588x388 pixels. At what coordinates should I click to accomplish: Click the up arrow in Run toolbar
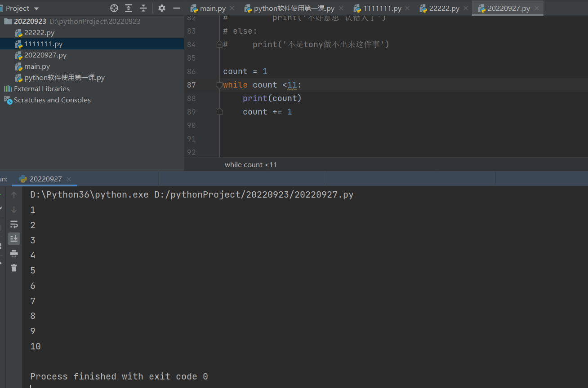tap(14, 195)
